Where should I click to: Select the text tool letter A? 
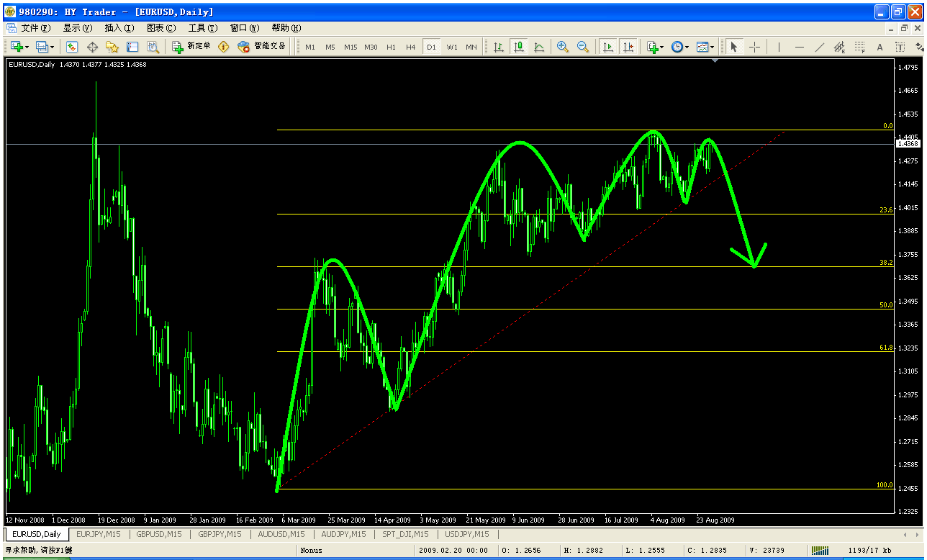(x=879, y=47)
